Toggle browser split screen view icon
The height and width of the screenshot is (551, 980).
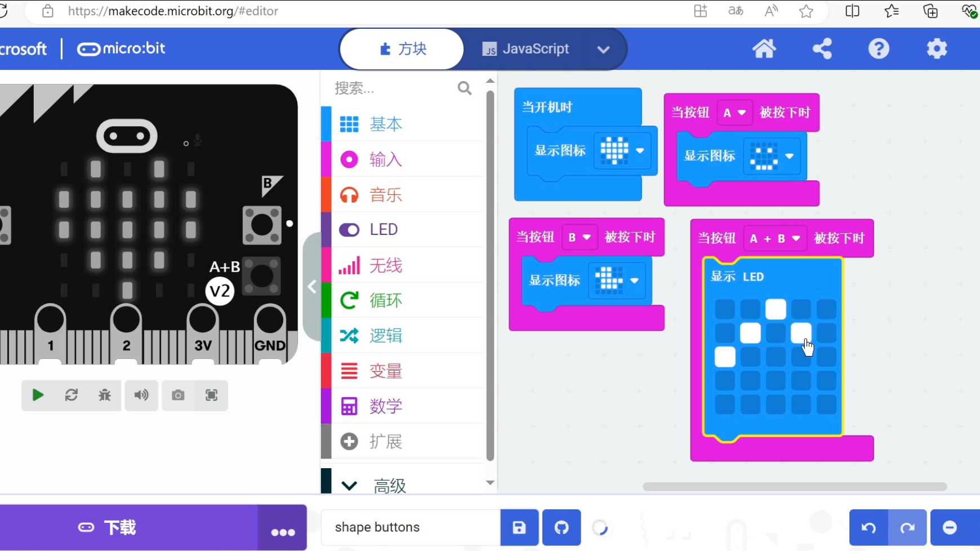click(852, 11)
